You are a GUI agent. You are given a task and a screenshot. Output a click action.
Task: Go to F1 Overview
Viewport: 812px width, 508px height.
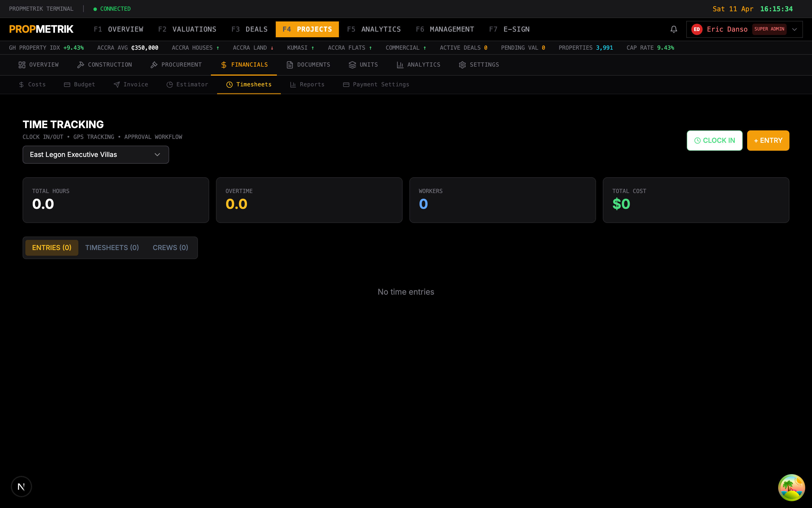coord(118,29)
